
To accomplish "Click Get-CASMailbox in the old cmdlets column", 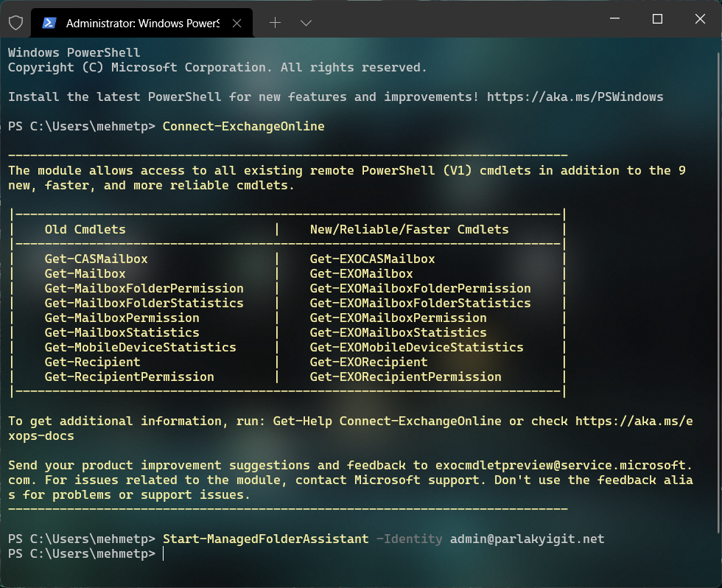I will (x=97, y=259).
